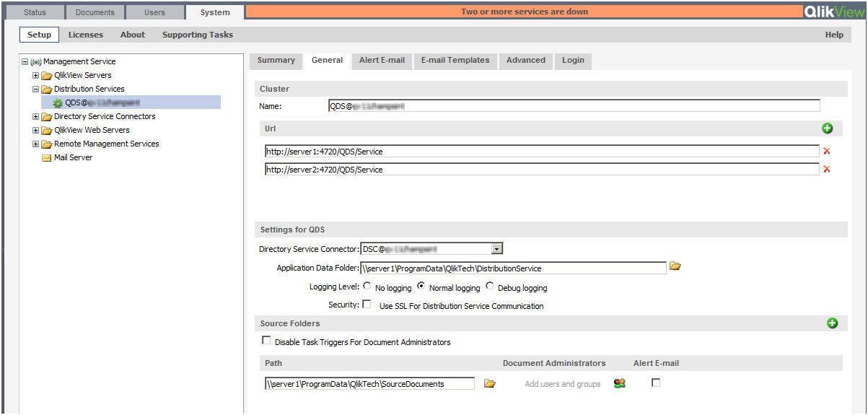Click the QlikView Web Servers folder icon
The image size is (868, 415).
pyautogui.click(x=47, y=131)
